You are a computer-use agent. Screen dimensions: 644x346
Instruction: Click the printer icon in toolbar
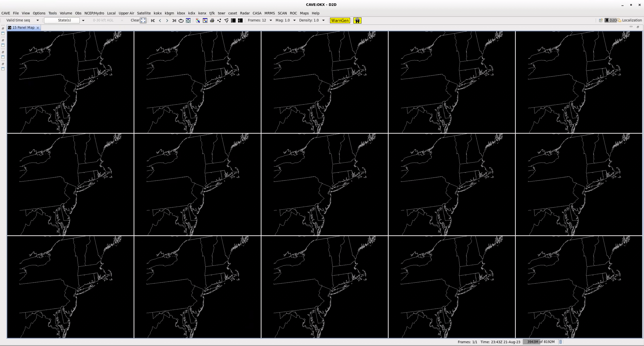coord(212,20)
